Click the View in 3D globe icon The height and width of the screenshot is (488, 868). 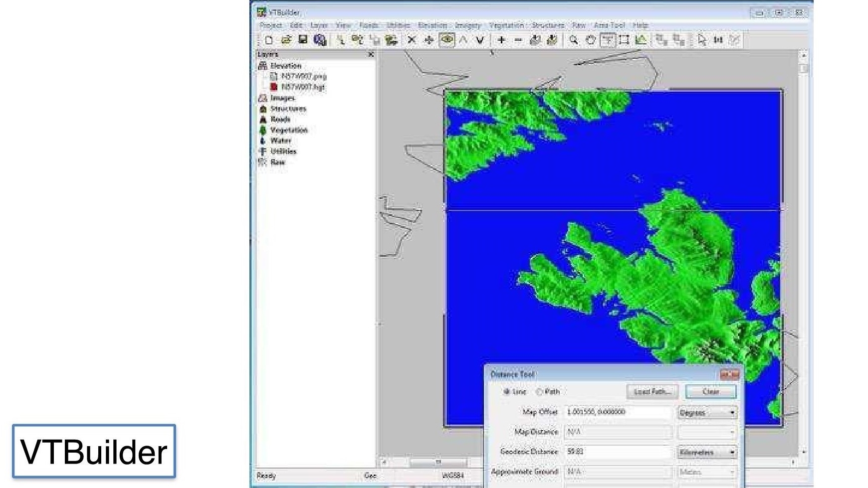pos(320,40)
